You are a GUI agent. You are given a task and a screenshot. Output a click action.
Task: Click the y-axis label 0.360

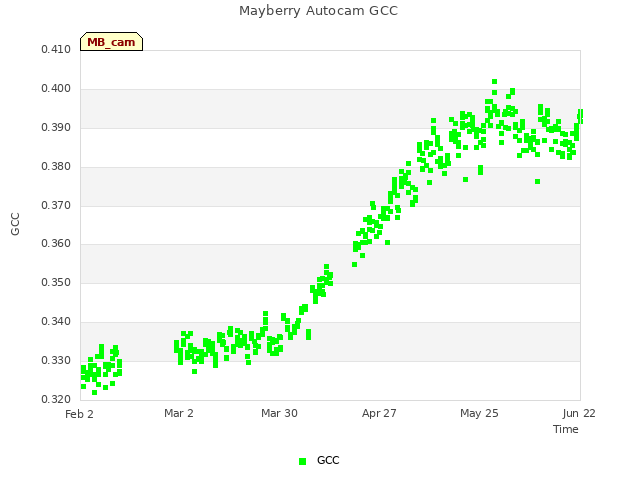click(56, 244)
